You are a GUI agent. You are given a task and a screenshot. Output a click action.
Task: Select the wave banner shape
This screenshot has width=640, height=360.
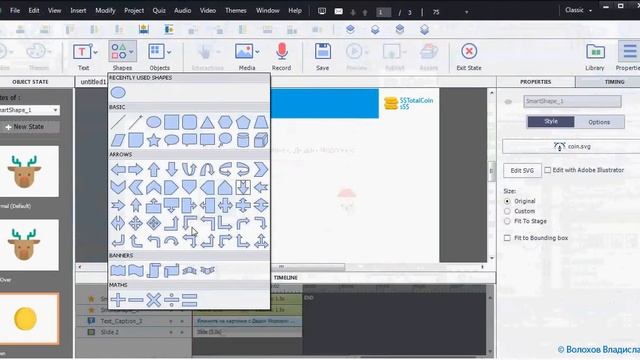[x=136, y=270]
